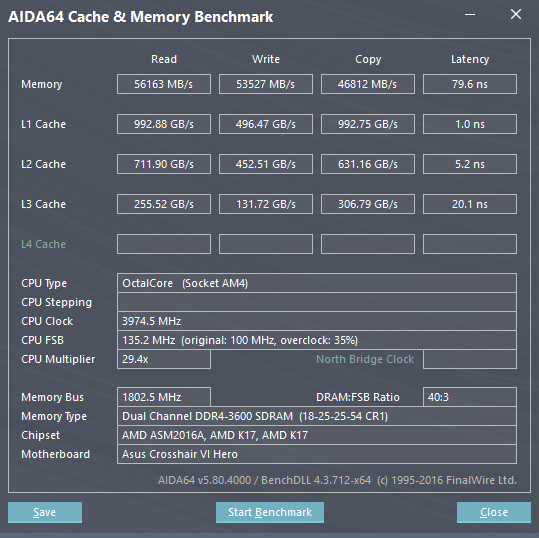
Task: Select the L1 Cache Read value
Action: 164,124
